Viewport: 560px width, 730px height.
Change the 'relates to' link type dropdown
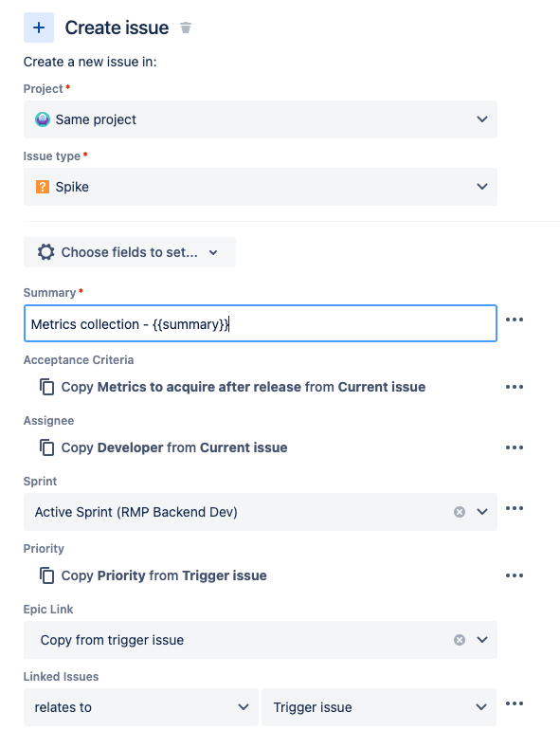[141, 707]
